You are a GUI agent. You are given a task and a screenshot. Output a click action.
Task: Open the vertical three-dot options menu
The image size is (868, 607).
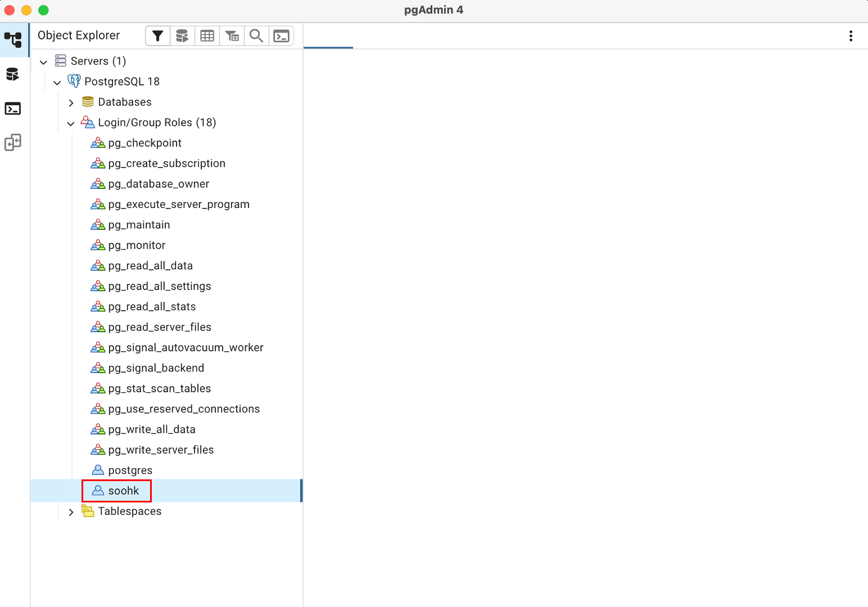(851, 36)
